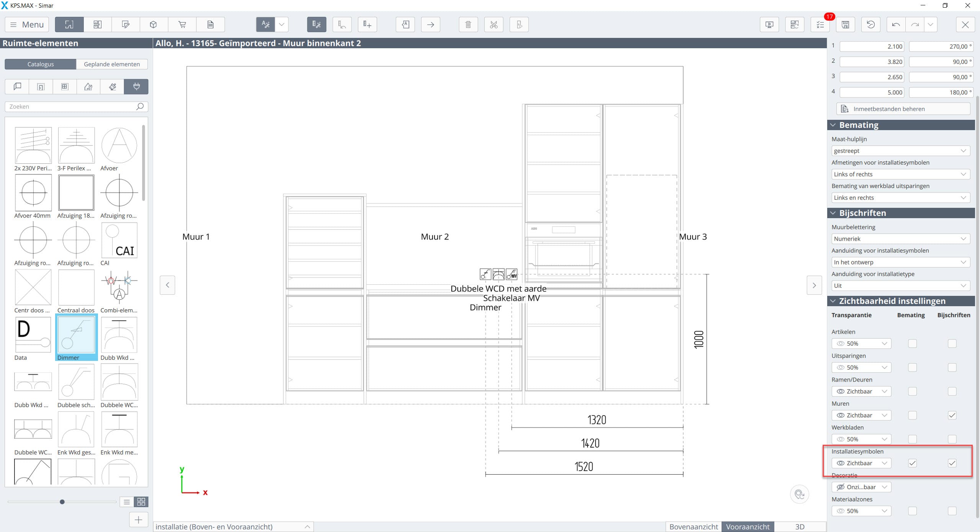Screen dimensions: 980x532
Task: Collapse the Bijschriften section
Action: pyautogui.click(x=833, y=213)
